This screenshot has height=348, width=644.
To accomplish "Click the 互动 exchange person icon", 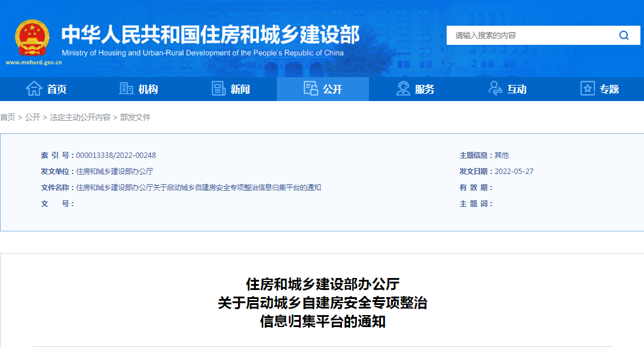I will click(495, 88).
